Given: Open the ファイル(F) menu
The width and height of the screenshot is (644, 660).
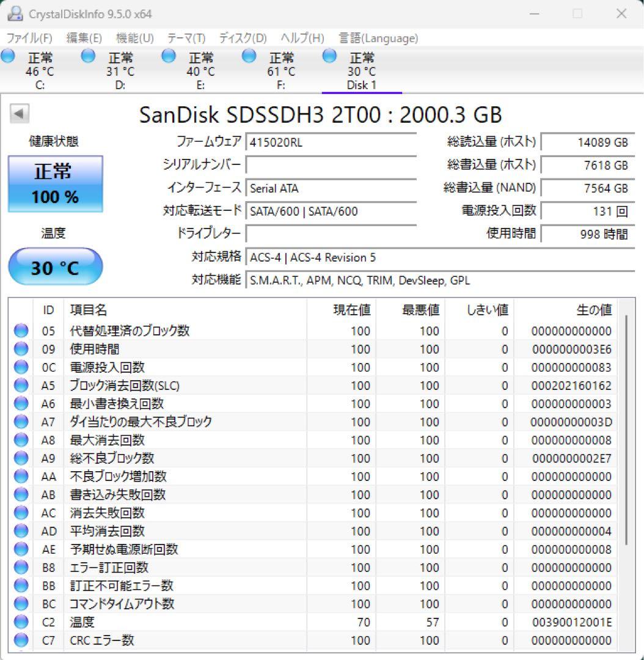Looking at the screenshot, I should coord(27,38).
